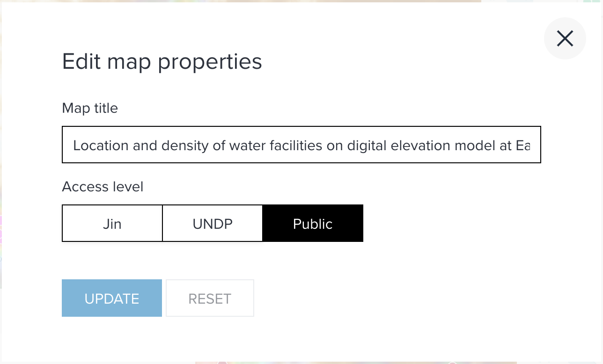Click the Access level label
Screen dimensions: 603x364
103,187
